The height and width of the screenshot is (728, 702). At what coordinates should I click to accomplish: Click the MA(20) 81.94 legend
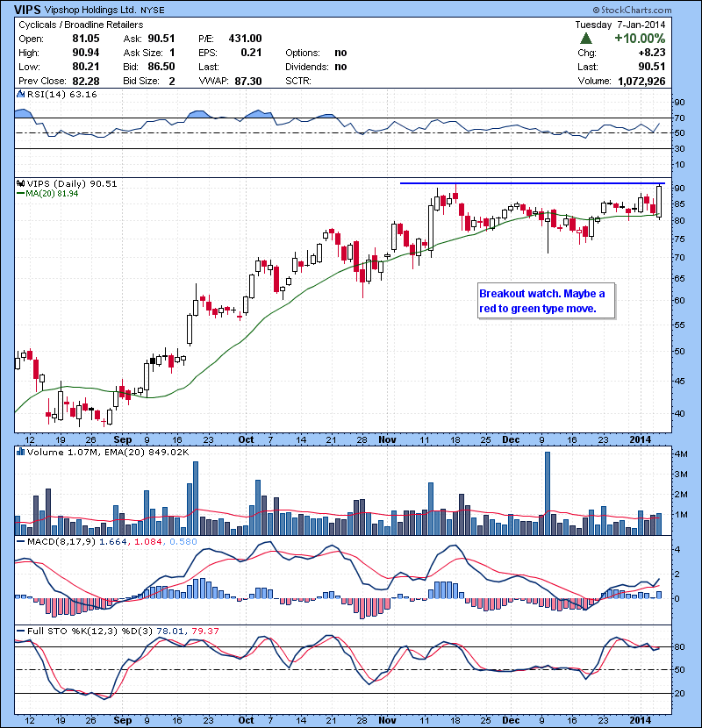point(47,194)
